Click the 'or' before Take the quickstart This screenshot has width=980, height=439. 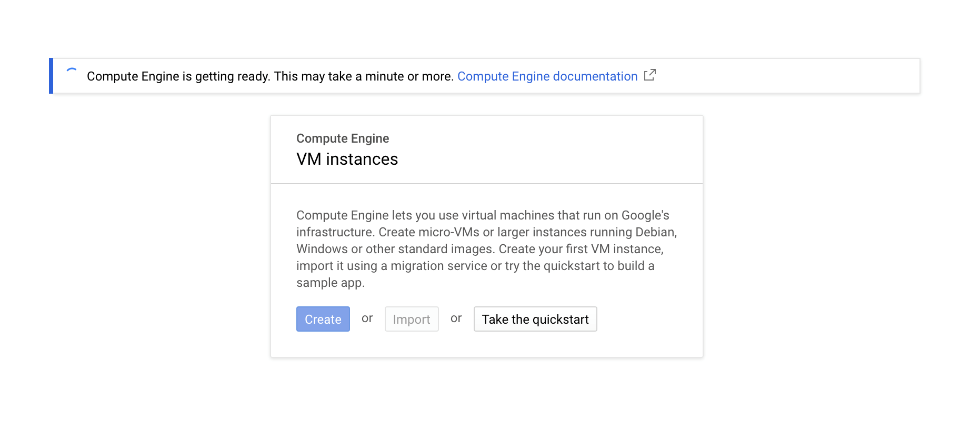456,318
